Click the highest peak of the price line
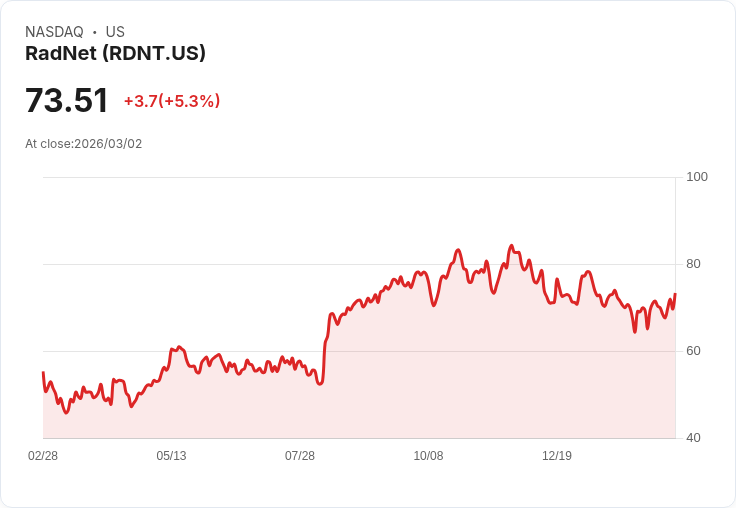The image size is (736, 508). tap(511, 245)
